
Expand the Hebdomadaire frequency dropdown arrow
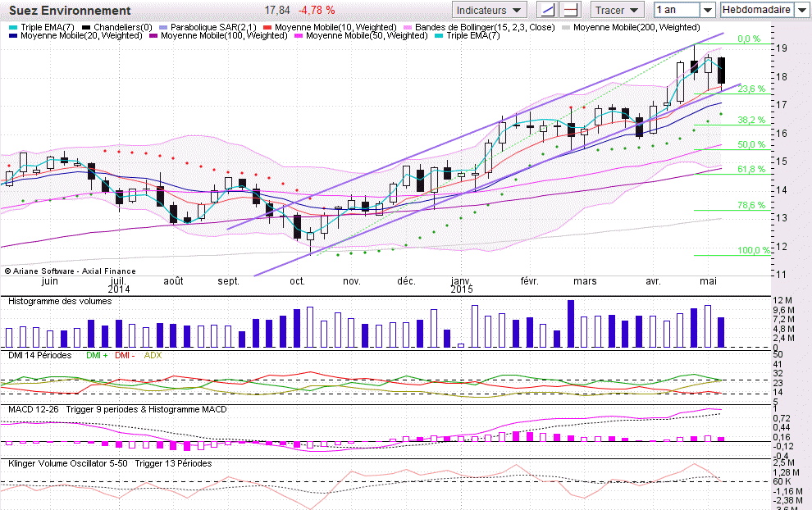point(801,10)
